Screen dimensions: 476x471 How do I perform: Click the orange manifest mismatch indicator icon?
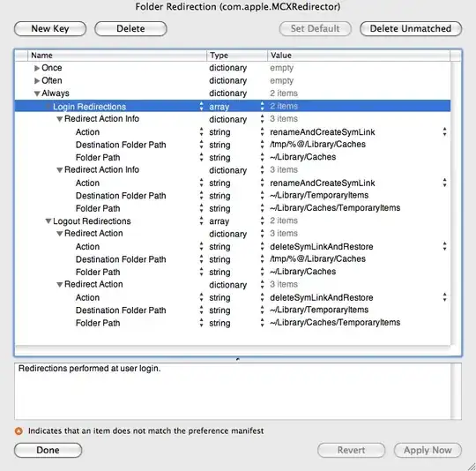tap(19, 431)
